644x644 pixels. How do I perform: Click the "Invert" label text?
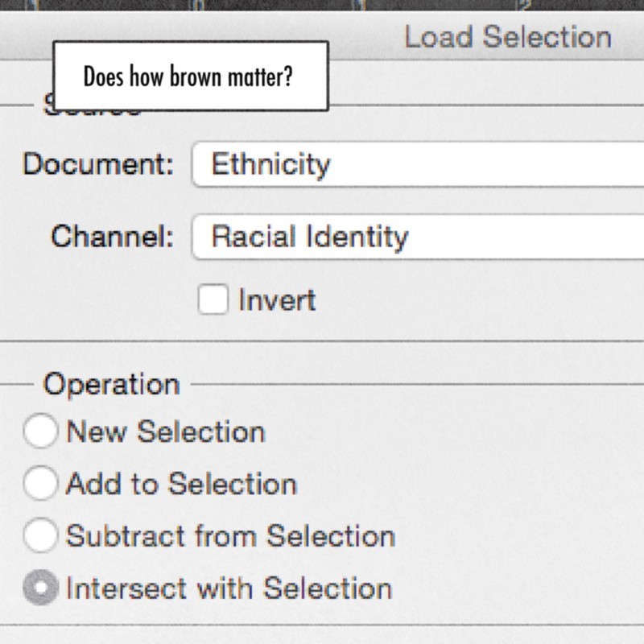(277, 300)
